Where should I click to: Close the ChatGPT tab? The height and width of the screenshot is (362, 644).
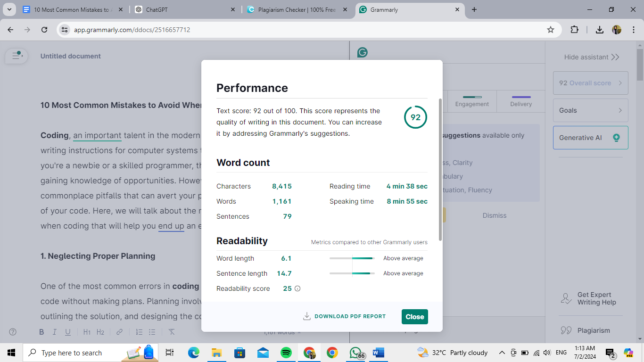(233, 9)
